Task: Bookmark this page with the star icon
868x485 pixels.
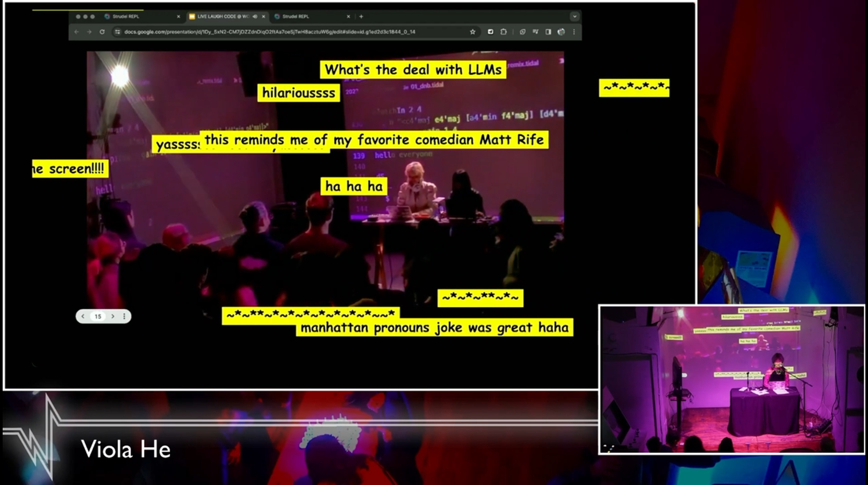Action: (473, 32)
